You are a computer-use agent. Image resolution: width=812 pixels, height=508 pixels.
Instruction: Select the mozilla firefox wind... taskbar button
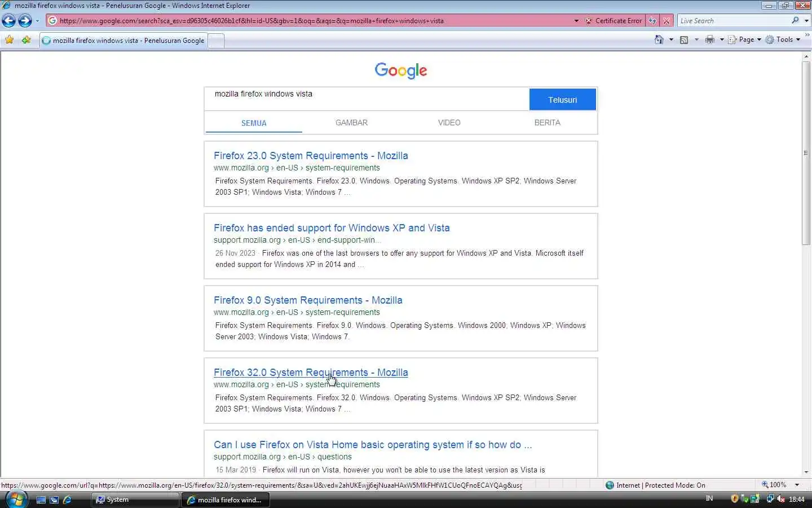click(226, 500)
